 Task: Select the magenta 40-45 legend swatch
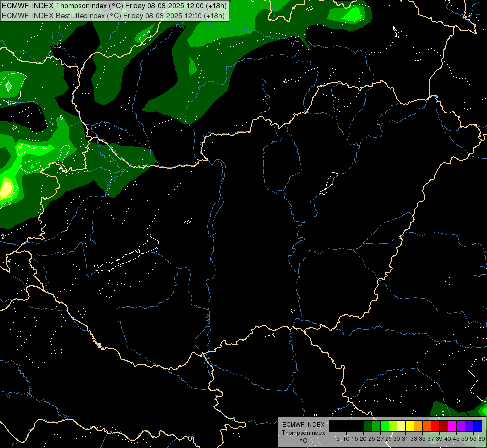click(x=452, y=426)
